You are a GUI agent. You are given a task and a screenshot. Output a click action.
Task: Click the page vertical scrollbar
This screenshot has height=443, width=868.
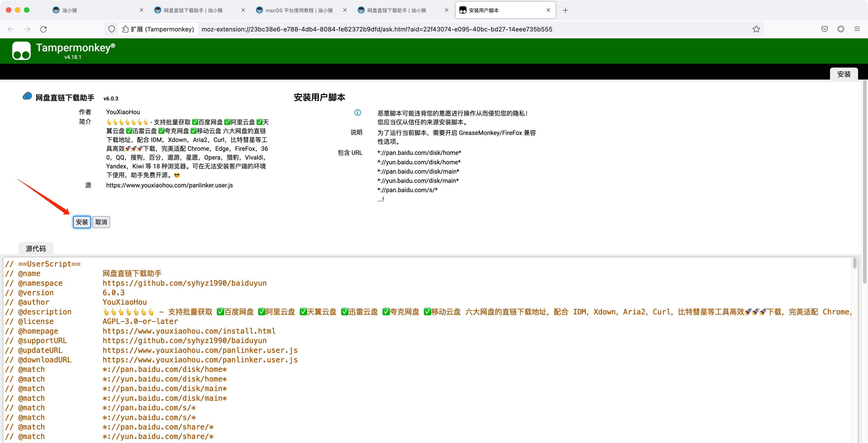point(865,182)
